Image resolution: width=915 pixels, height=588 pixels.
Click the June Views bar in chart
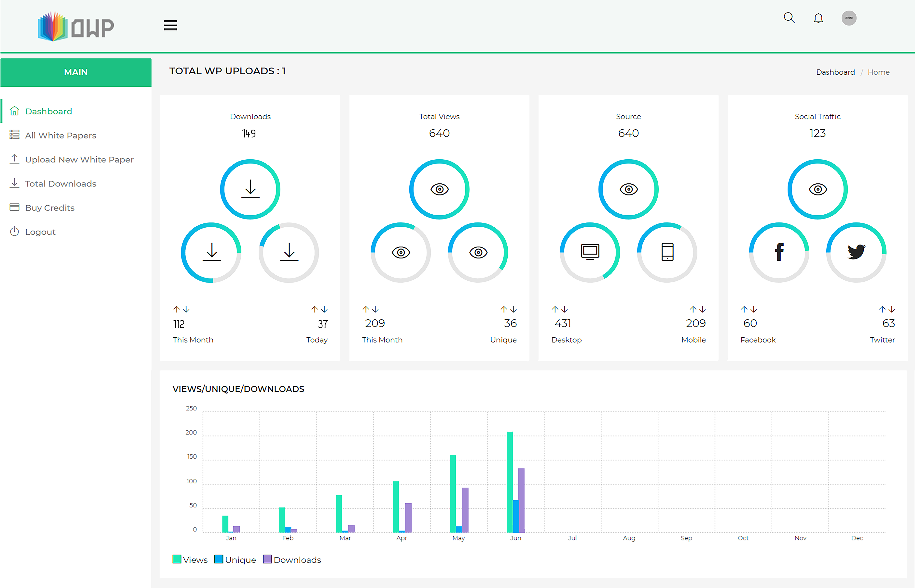(509, 482)
